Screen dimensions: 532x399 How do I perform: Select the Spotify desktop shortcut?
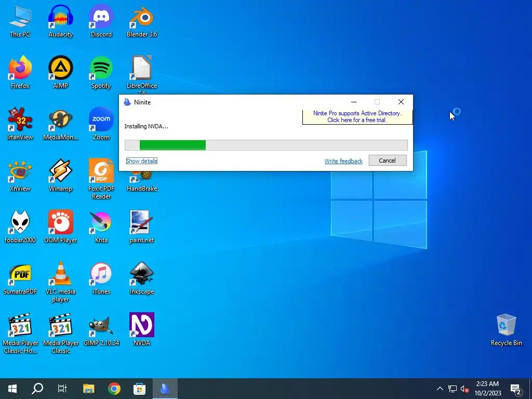point(101,72)
